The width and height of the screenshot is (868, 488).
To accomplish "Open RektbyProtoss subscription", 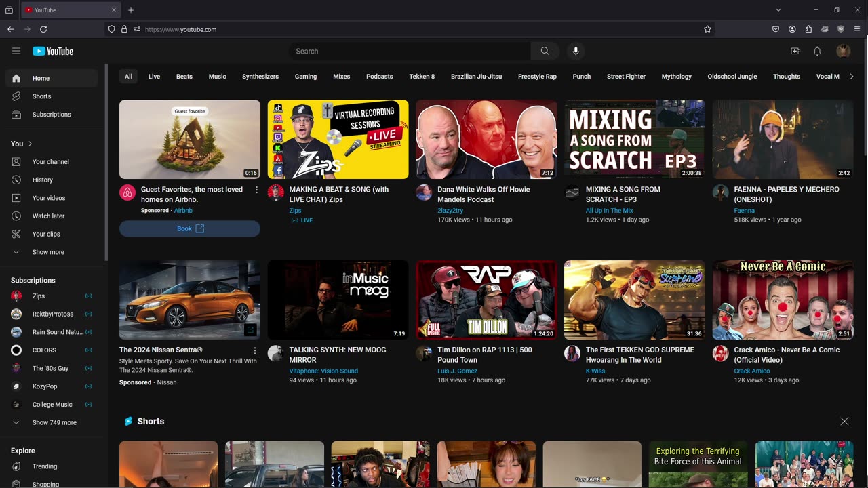I will 52,314.
